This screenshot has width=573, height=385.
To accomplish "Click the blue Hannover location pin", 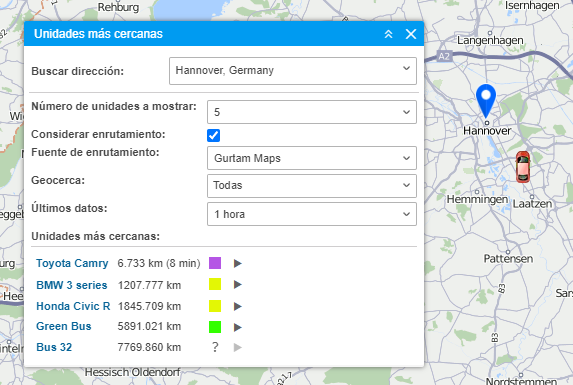I will (x=486, y=101).
